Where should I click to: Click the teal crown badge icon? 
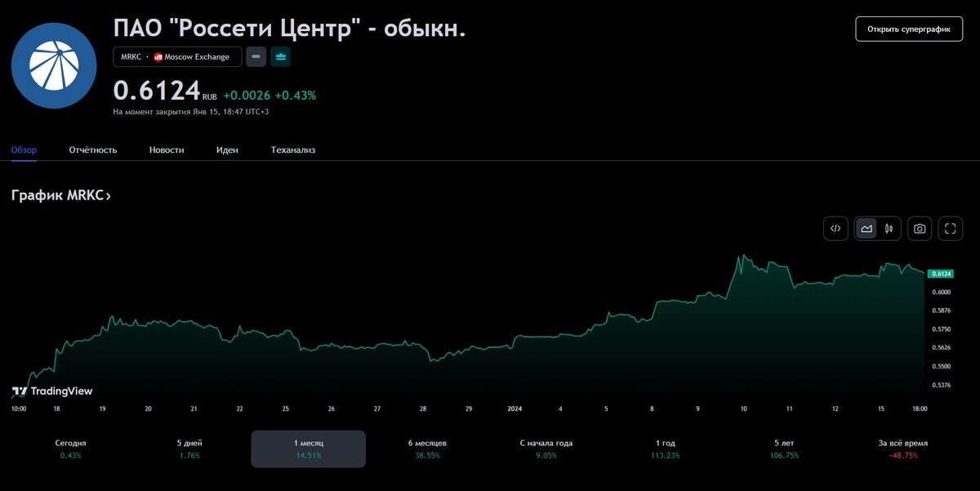[x=281, y=56]
